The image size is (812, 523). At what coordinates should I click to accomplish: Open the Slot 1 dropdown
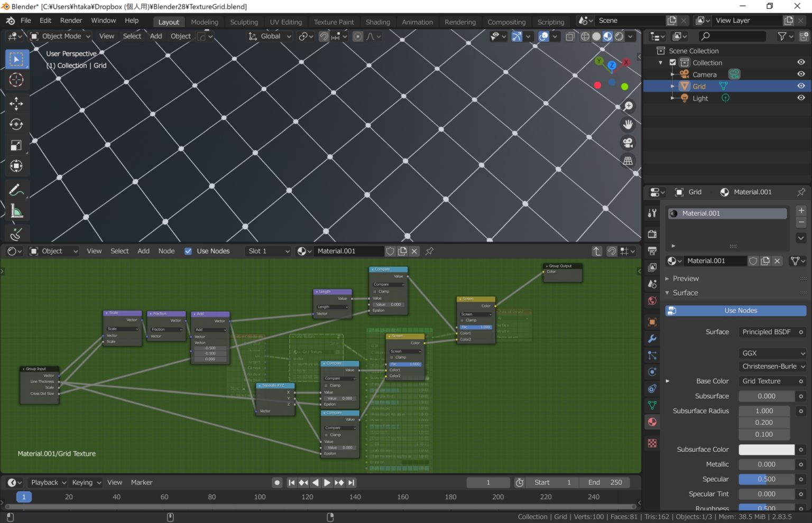(269, 251)
